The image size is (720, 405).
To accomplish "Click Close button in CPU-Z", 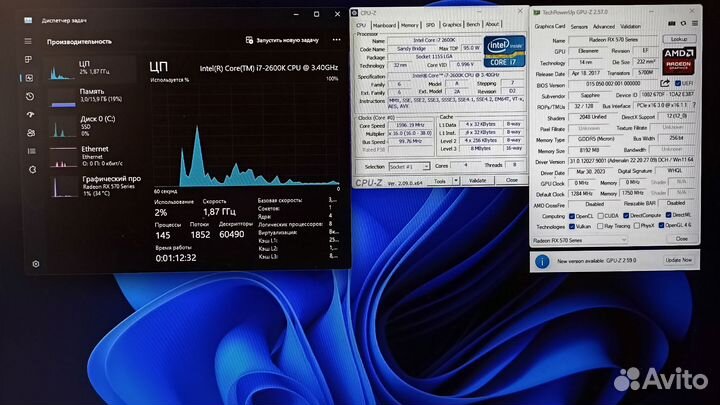I will (512, 180).
